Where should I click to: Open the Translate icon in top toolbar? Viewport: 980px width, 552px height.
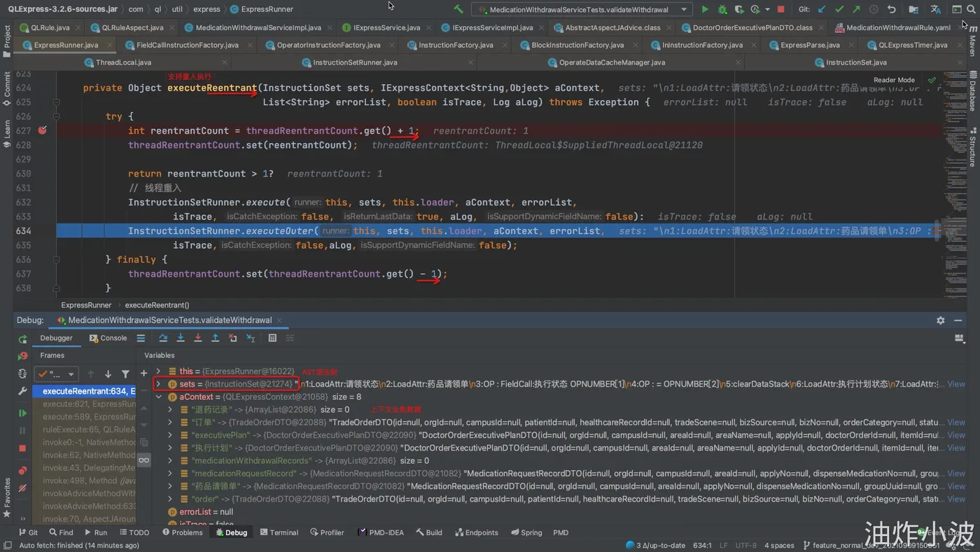click(x=936, y=10)
